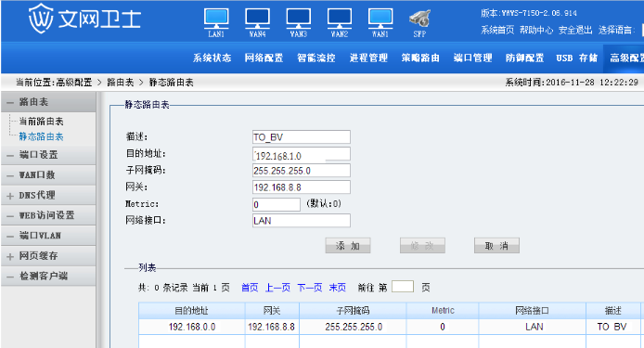This screenshot has width=644, height=348.
Task: Click the 修改 button
Action: (422, 246)
